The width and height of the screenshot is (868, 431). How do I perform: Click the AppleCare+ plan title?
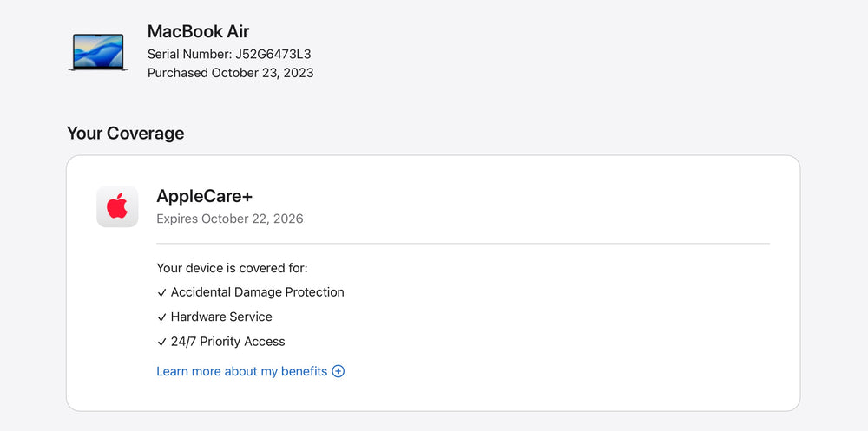204,196
